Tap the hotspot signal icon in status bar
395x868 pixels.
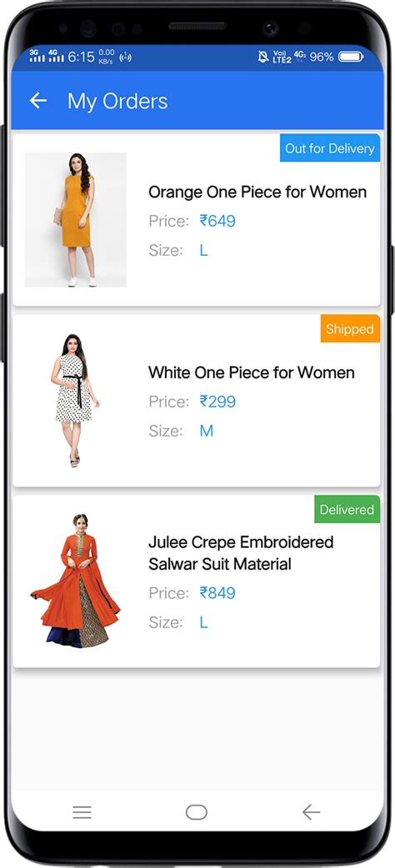click(126, 57)
